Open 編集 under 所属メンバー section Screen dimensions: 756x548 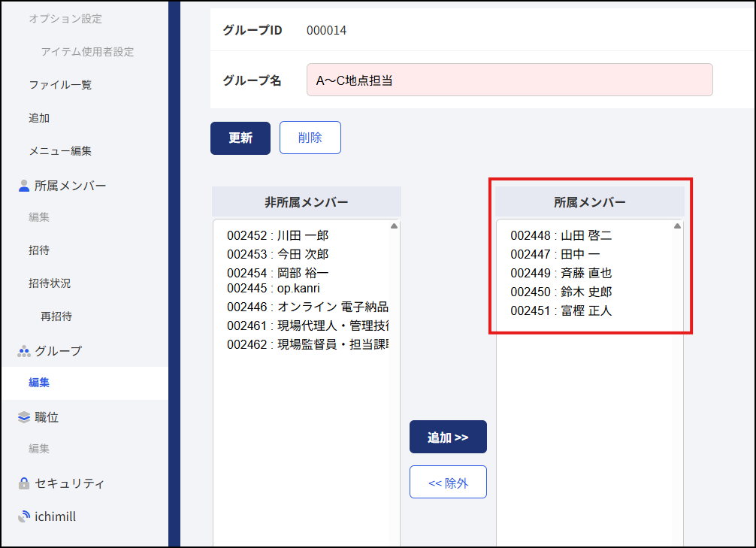coord(39,217)
